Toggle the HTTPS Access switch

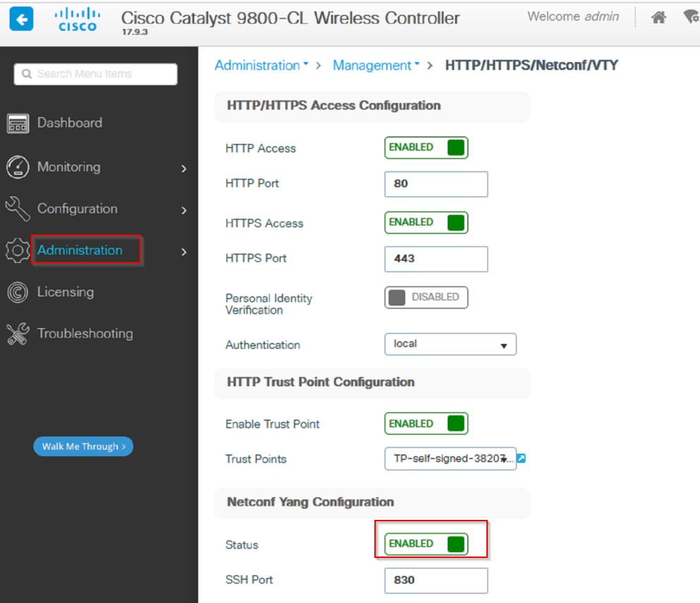point(426,223)
